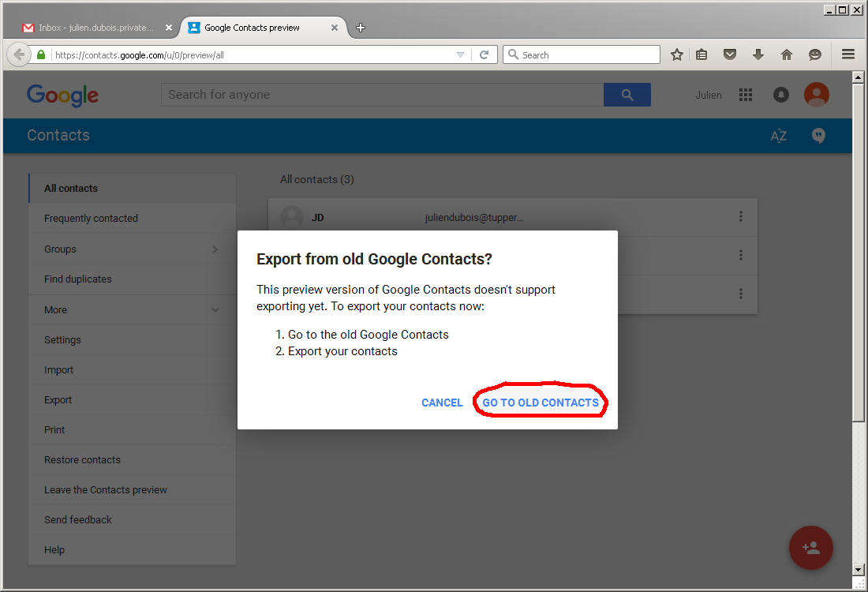Click the Search for anyone field

pyautogui.click(x=382, y=95)
